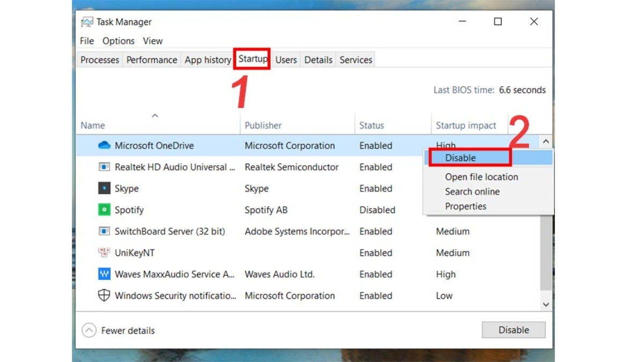
Task: Click the green Spotify icon
Action: point(104,210)
